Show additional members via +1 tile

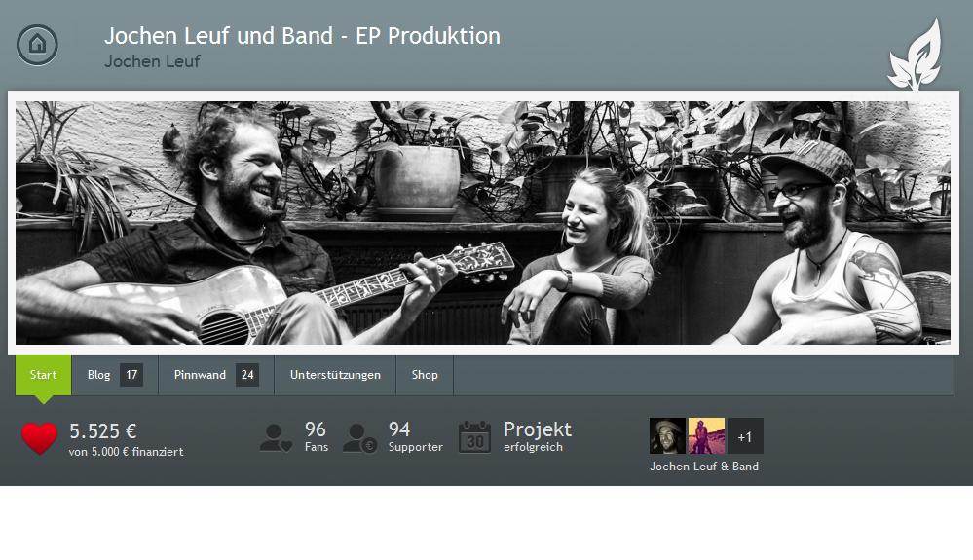point(745,436)
